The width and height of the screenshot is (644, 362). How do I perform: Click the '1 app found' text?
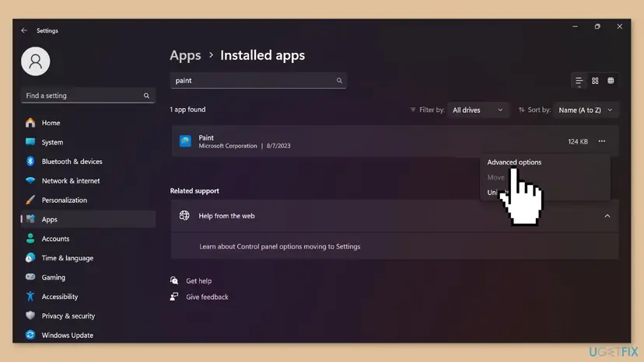[x=187, y=110]
